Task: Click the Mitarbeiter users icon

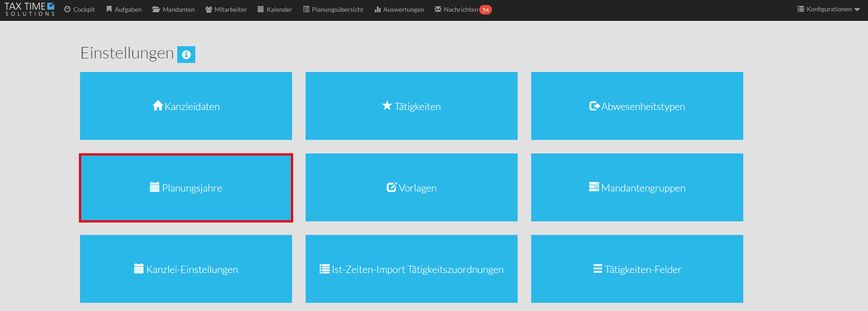Action: (209, 9)
